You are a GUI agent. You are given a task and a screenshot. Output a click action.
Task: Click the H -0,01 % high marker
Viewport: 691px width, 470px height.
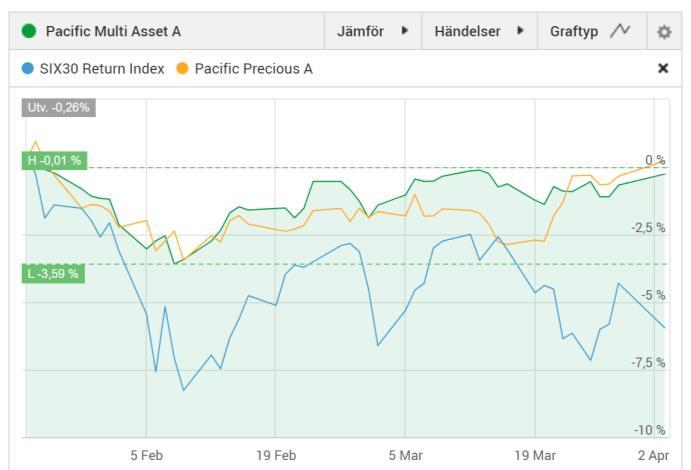click(54, 160)
